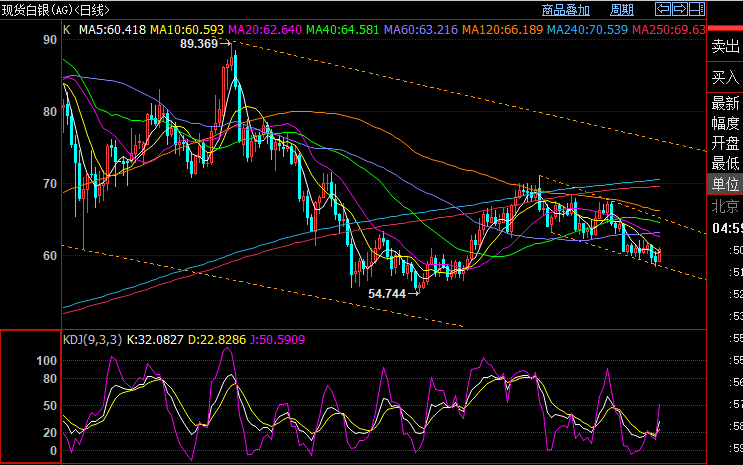
Task: Click the right arrow navigation icon
Action: (x=680, y=9)
